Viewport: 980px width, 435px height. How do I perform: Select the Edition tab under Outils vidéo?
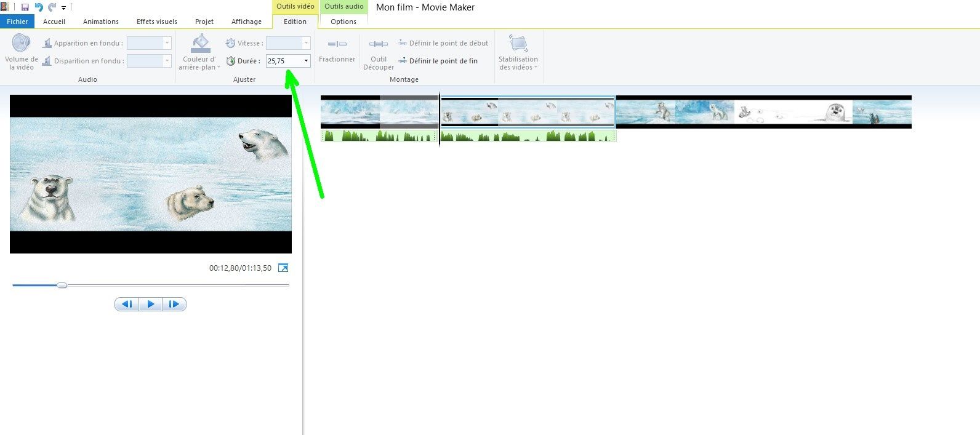click(295, 22)
